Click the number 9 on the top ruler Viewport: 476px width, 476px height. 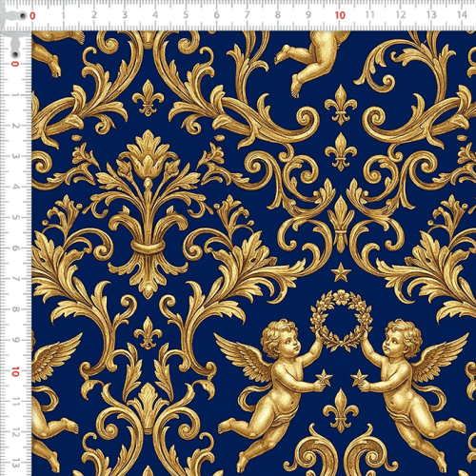tap(308, 15)
